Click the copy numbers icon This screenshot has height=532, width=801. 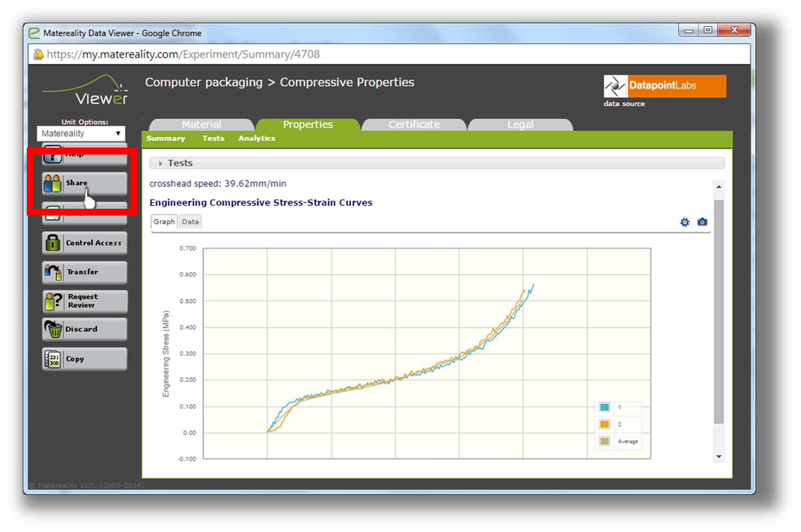53,359
